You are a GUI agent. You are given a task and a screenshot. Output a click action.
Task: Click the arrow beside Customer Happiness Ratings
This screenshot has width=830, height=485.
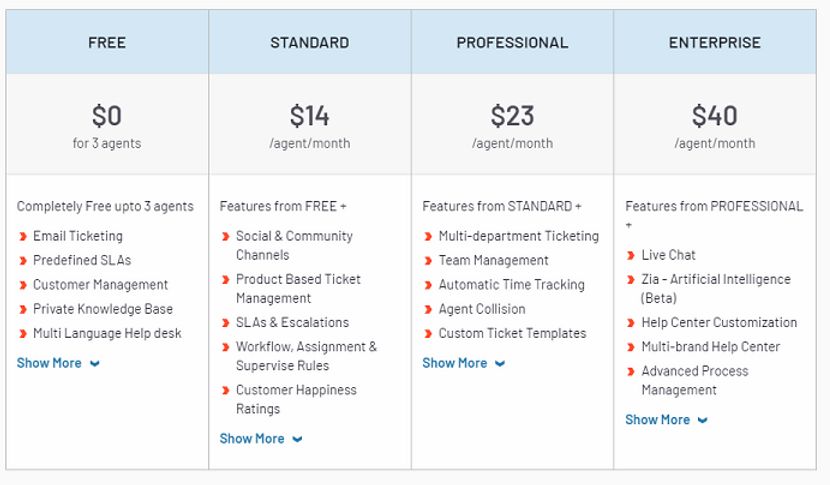(225, 391)
